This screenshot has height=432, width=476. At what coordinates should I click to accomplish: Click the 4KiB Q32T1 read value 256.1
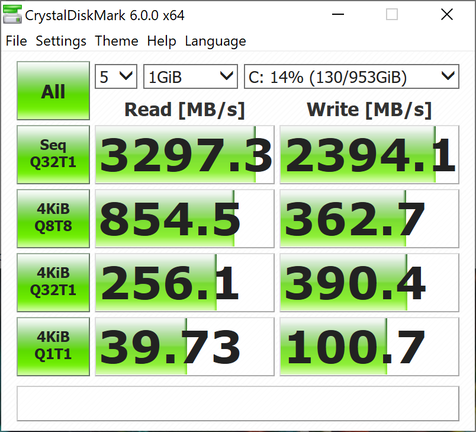[x=185, y=283]
